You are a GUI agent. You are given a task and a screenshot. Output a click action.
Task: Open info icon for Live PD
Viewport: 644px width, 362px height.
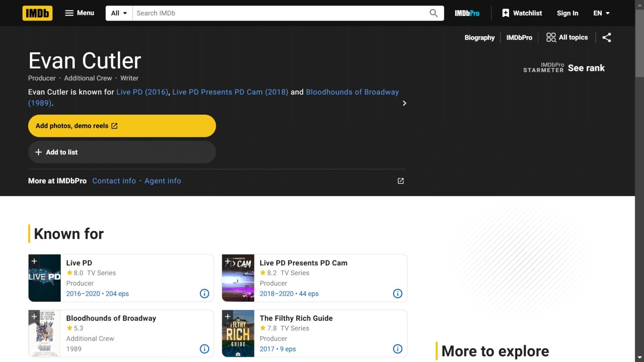click(204, 294)
